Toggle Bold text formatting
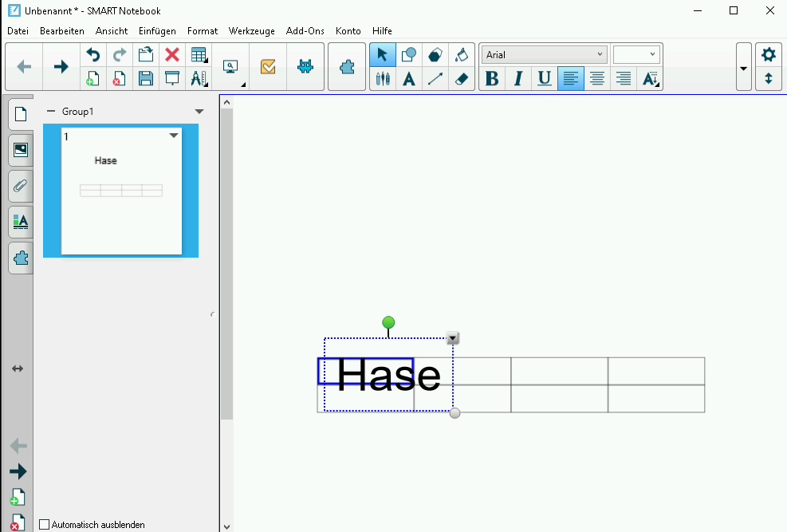787x532 pixels. (492, 78)
